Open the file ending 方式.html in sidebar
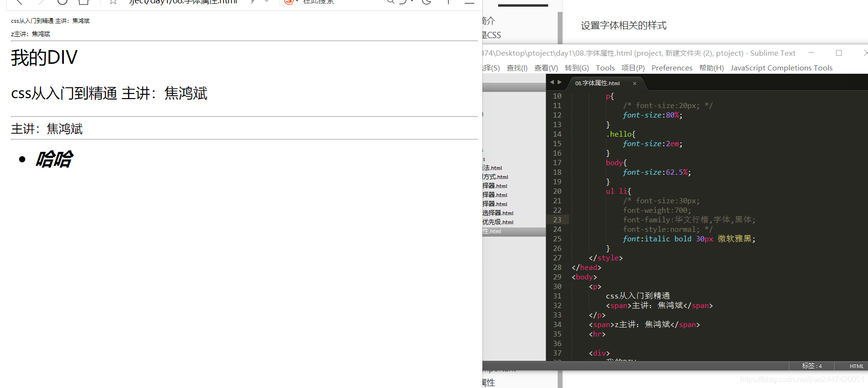 [495, 177]
